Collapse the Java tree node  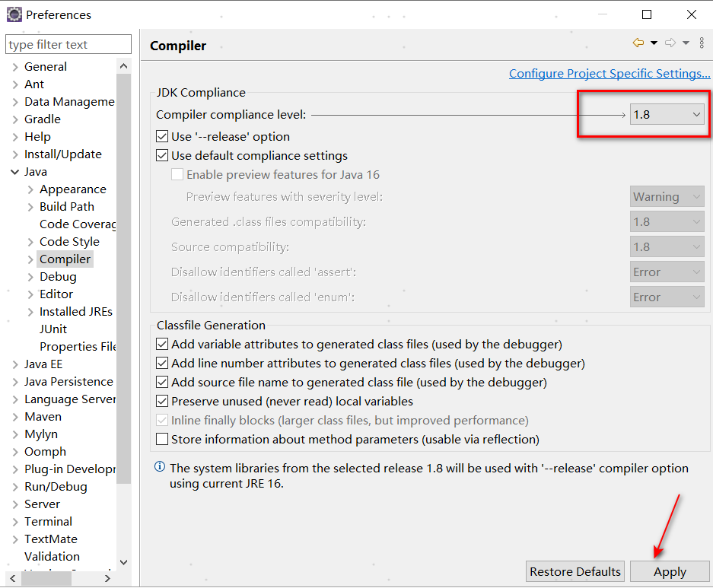tap(15, 172)
